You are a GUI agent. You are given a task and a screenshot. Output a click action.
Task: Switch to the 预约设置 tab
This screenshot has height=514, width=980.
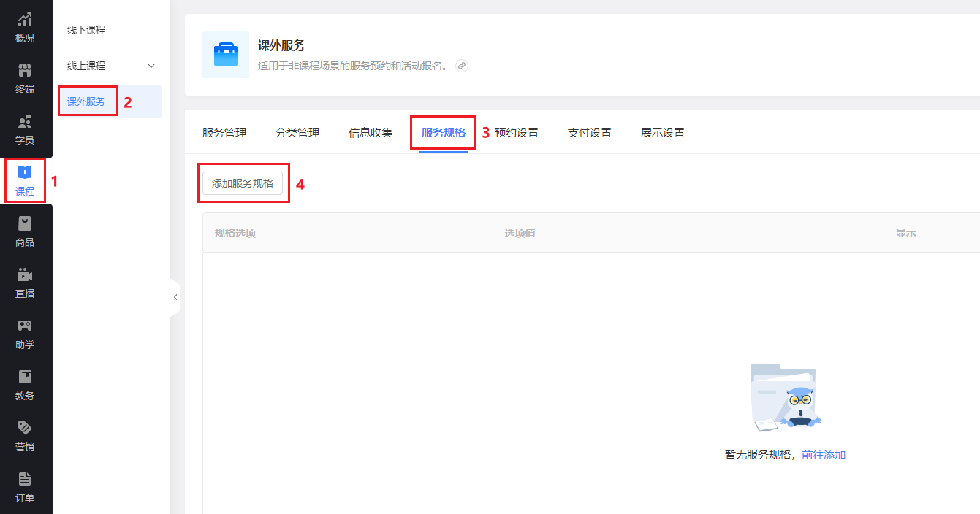[517, 133]
